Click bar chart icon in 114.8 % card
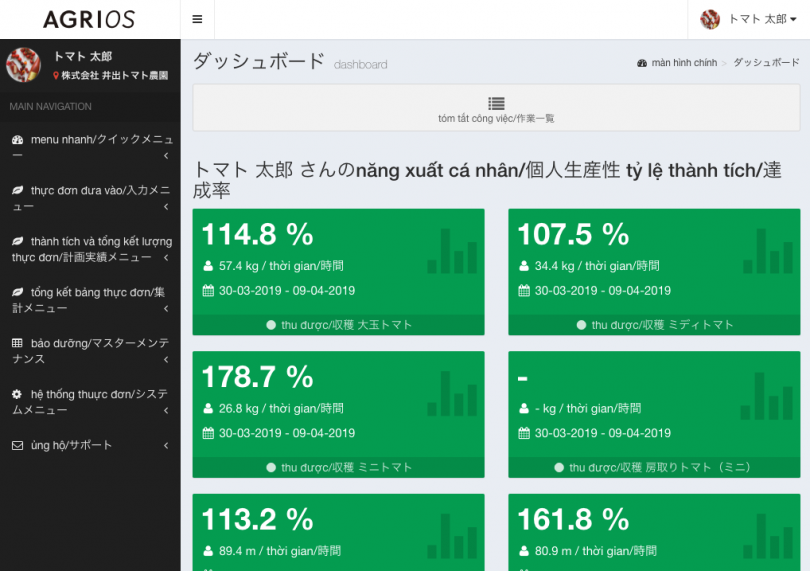The height and width of the screenshot is (571, 810). click(452, 251)
